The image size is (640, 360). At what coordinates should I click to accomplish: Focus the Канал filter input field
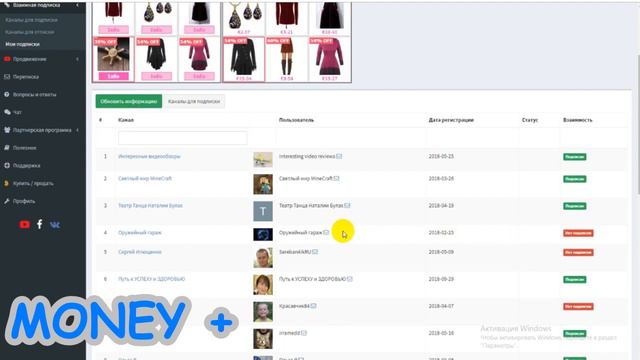[182, 138]
